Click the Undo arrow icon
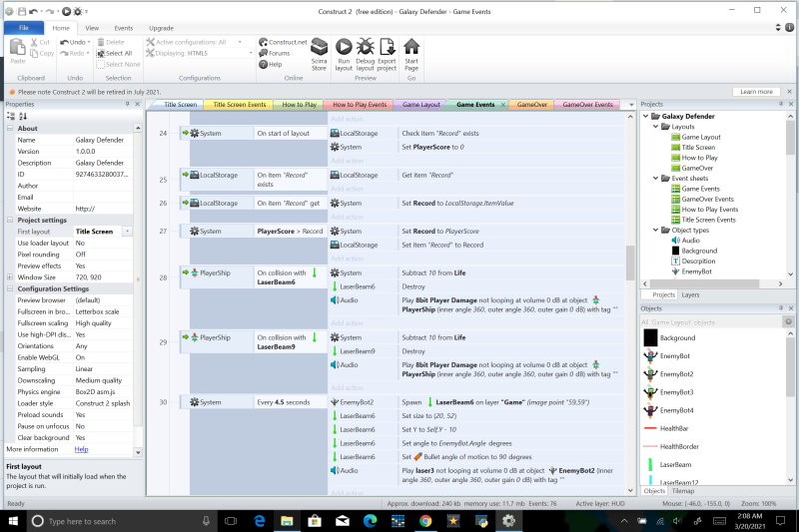Viewport: 799px width, 532px height. (64, 42)
